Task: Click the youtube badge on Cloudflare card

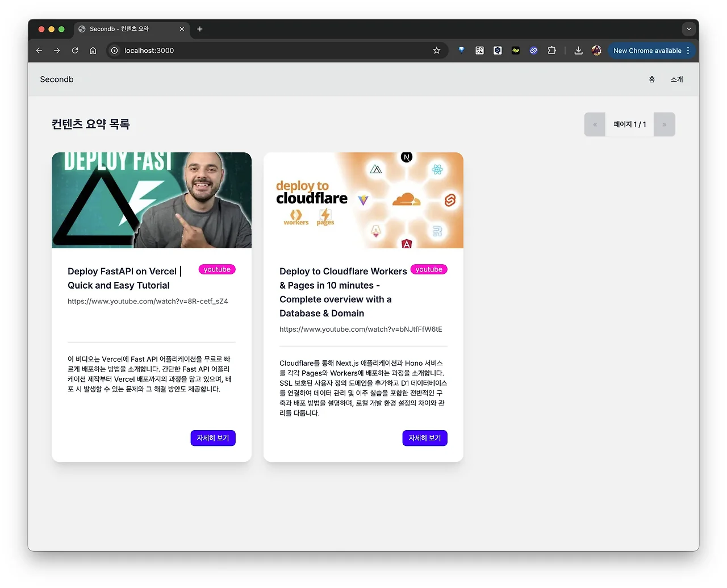Action: (x=429, y=269)
